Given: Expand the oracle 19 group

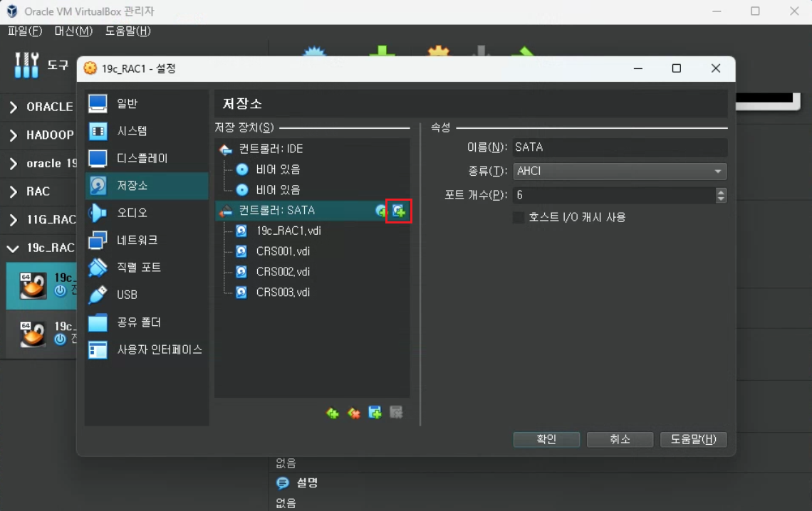Looking at the screenshot, I should tap(14, 164).
